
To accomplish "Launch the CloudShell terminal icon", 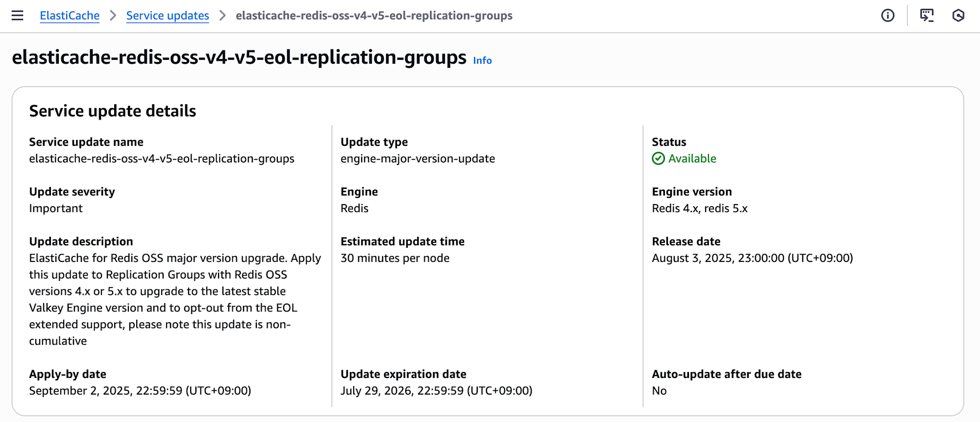I will pos(927,16).
